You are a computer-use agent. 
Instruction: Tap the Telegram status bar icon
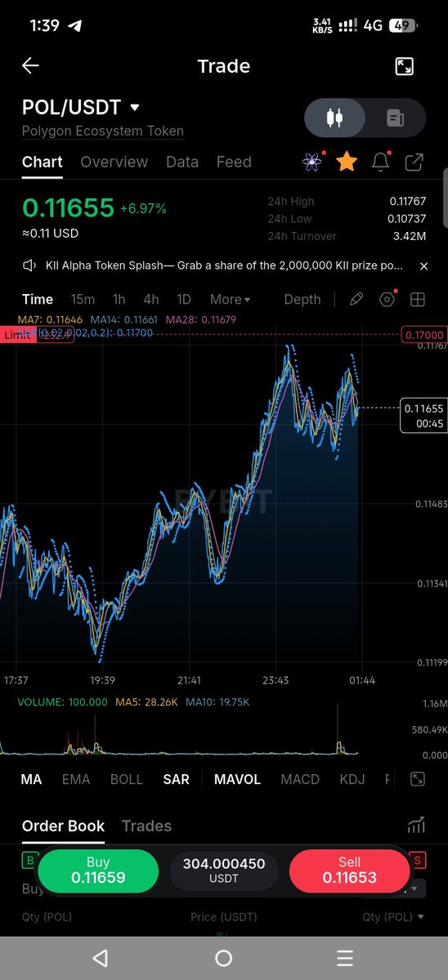[x=75, y=25]
